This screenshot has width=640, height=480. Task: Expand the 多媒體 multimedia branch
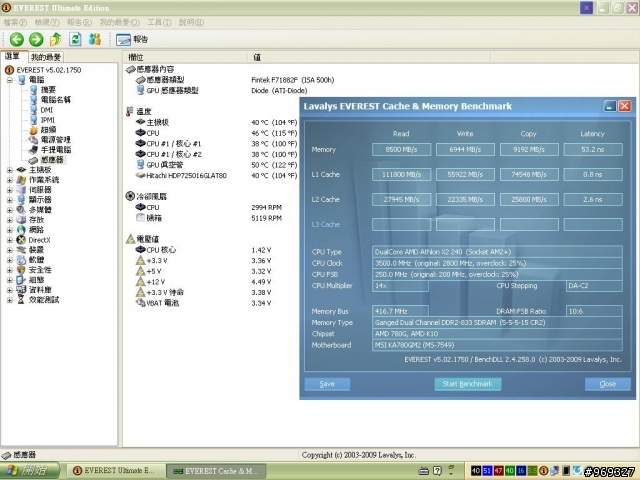tap(10, 210)
